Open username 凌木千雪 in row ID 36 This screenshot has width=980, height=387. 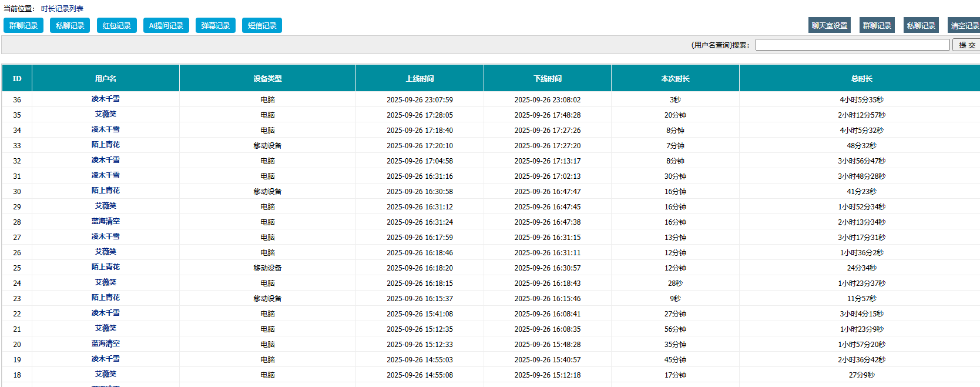[106, 99]
